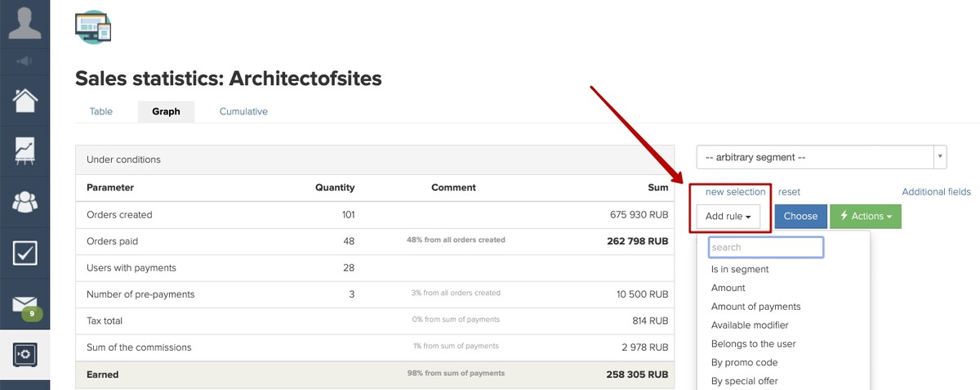The height and width of the screenshot is (390, 980).
Task: Open the tasks checkmark sidebar icon
Action: coord(24,253)
